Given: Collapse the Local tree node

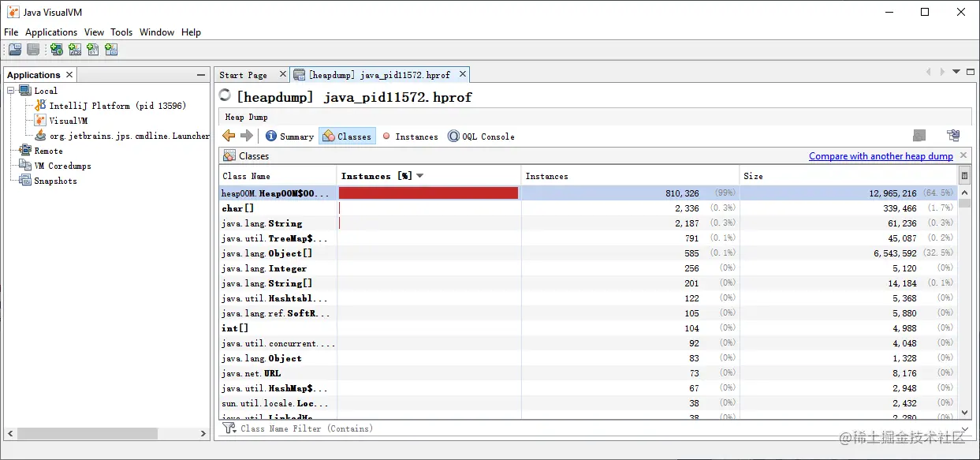Looking at the screenshot, I should [x=11, y=91].
